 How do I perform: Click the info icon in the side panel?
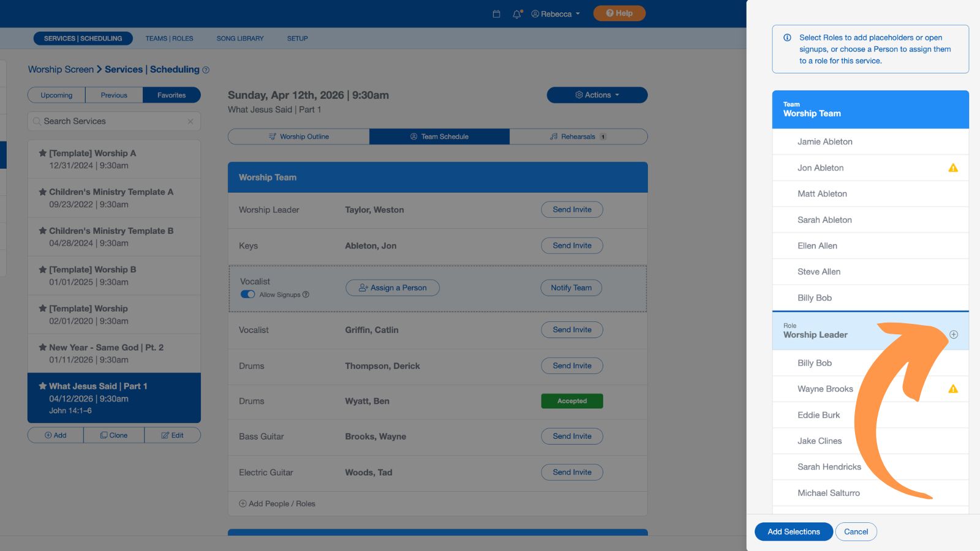(787, 38)
